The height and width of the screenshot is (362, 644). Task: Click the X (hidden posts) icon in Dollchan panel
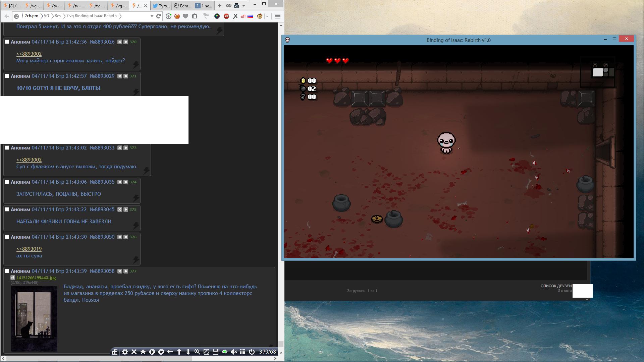pyautogui.click(x=134, y=352)
